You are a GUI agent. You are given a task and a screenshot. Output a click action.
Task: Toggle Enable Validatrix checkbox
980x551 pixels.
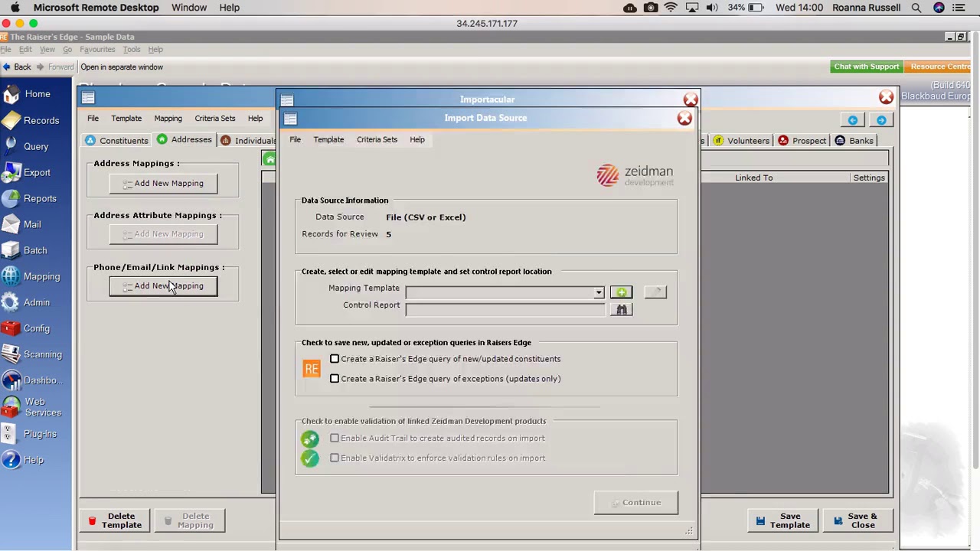335,458
